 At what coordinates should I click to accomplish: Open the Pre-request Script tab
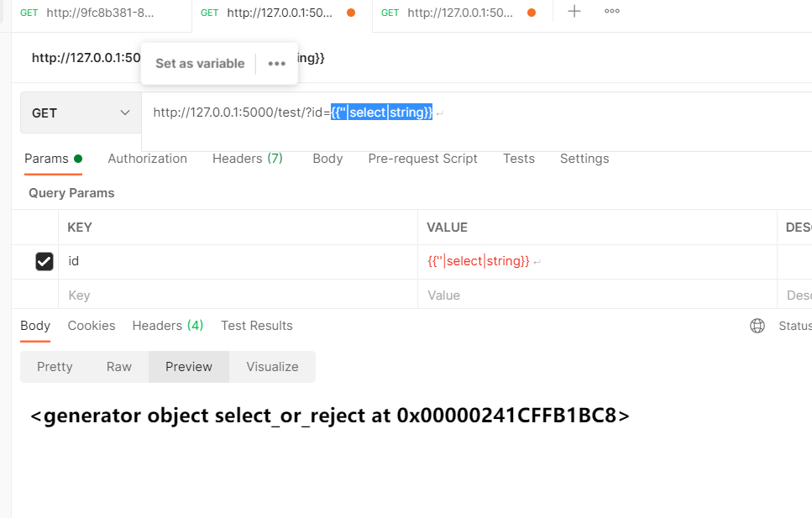click(422, 159)
